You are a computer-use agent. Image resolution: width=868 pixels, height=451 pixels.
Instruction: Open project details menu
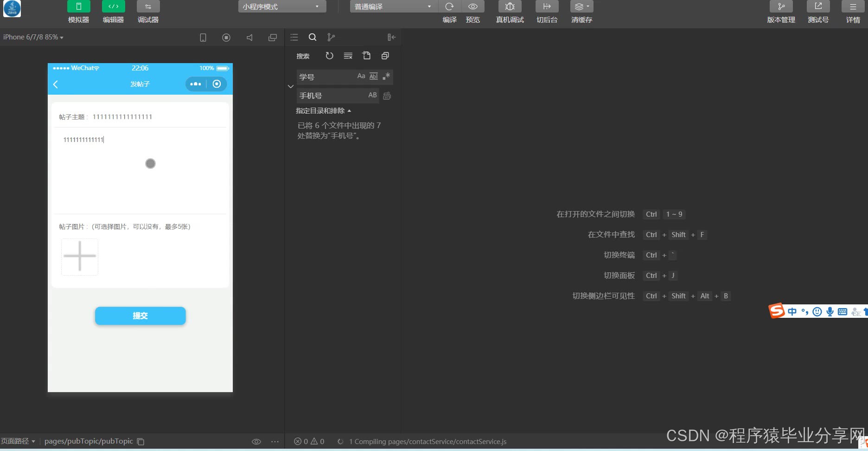point(853,6)
